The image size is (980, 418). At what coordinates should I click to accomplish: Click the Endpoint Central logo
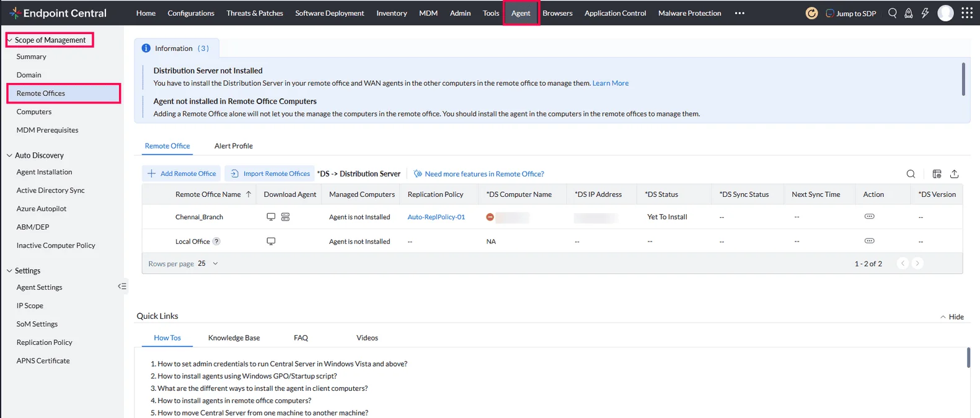point(58,13)
